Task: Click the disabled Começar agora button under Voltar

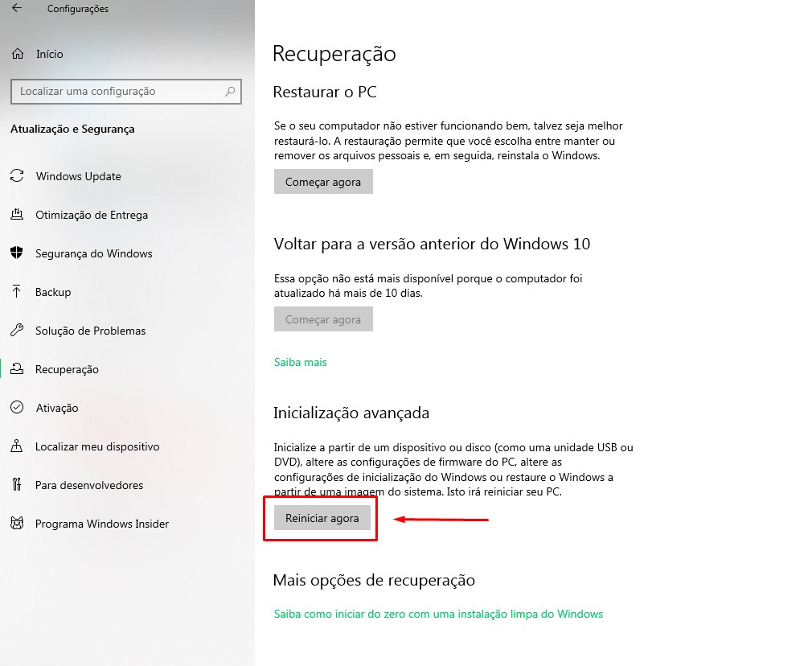Action: point(323,319)
